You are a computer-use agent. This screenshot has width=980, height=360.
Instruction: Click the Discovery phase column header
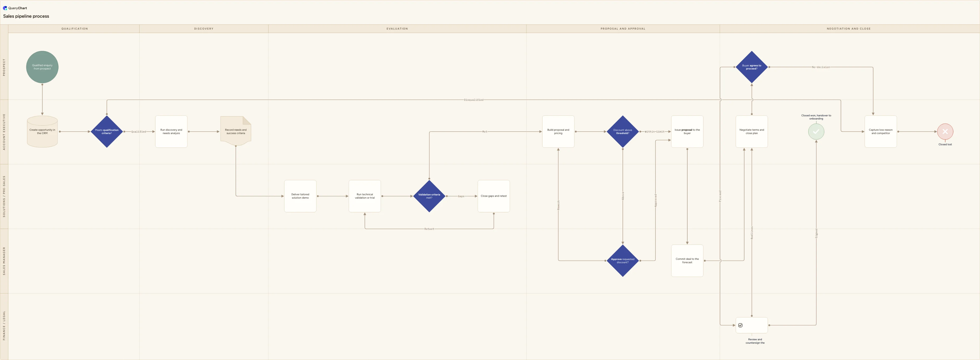click(x=204, y=28)
